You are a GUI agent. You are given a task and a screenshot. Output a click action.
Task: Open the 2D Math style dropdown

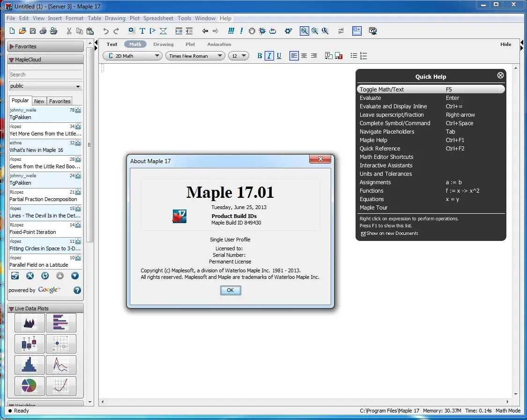point(133,56)
